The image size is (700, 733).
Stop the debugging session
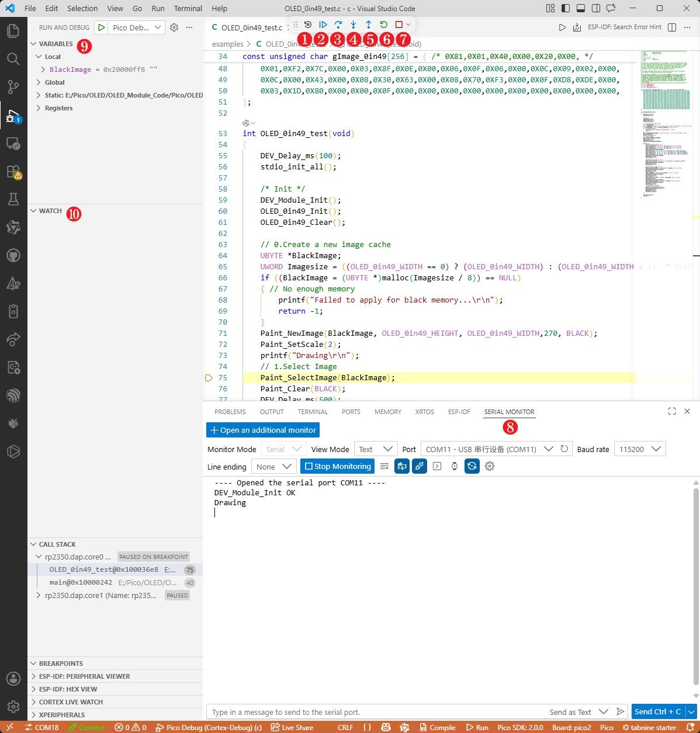(x=399, y=25)
